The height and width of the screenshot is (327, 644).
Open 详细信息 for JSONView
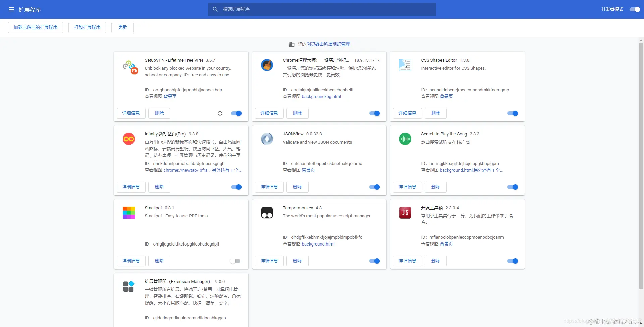point(269,187)
